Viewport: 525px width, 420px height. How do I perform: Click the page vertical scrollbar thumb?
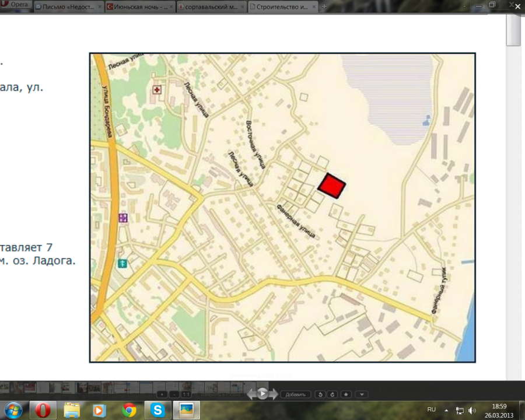pyautogui.click(x=513, y=29)
